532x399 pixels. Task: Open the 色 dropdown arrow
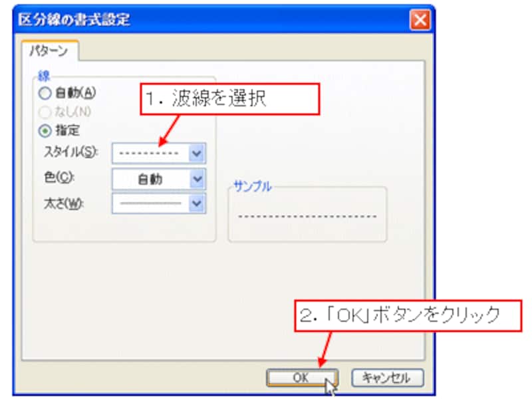(197, 179)
